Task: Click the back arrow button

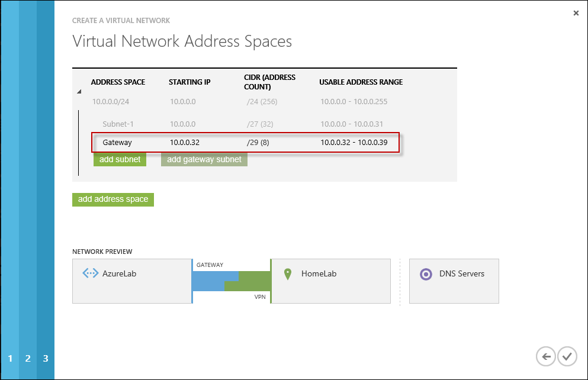Action: pos(546,356)
